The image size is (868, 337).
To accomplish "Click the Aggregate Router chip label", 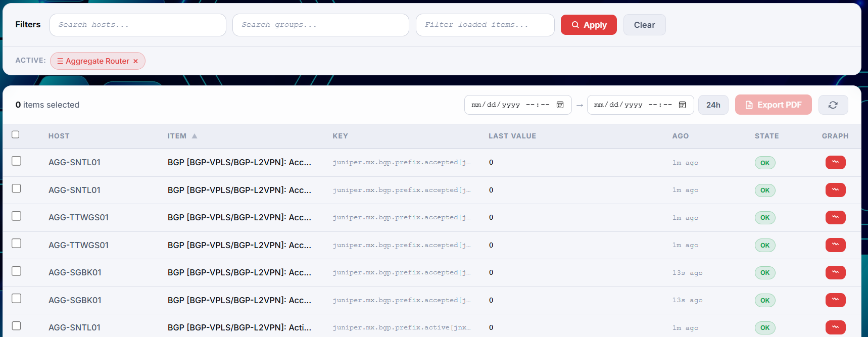I will coord(98,61).
